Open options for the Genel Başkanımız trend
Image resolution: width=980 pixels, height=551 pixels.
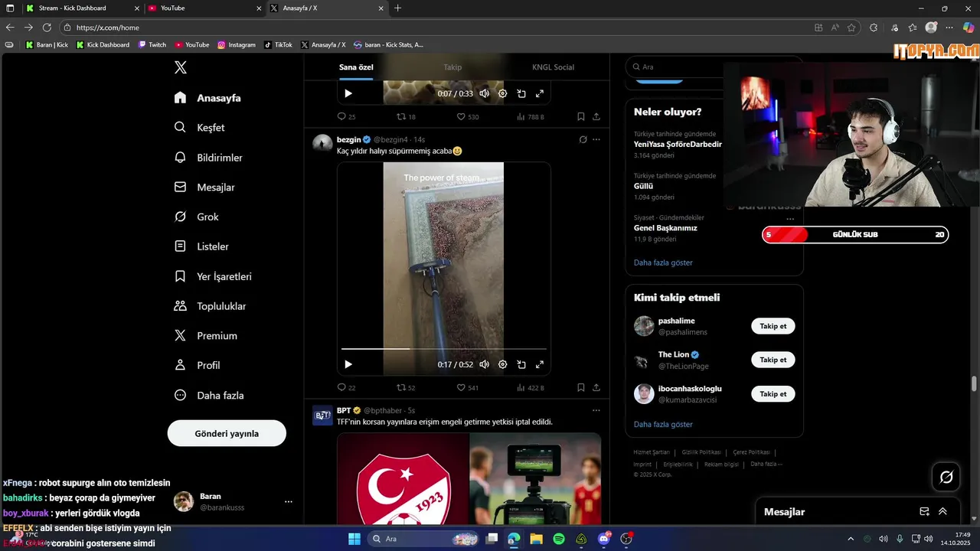790,219
